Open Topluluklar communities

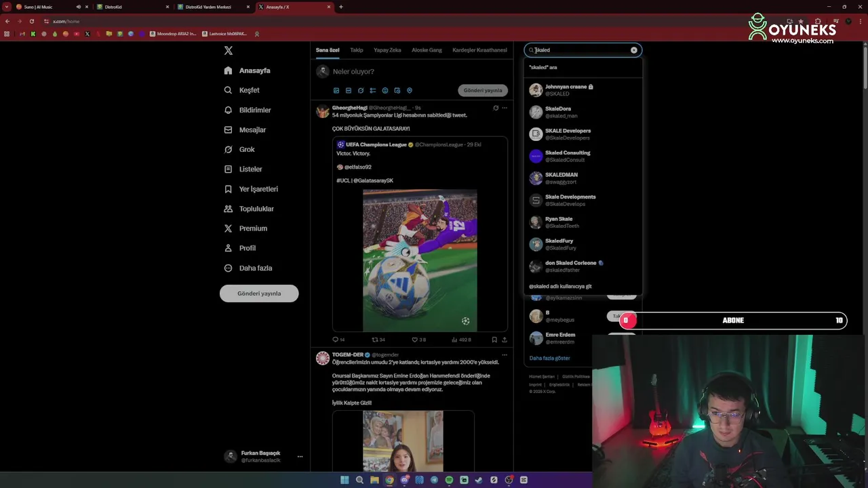[x=249, y=209]
